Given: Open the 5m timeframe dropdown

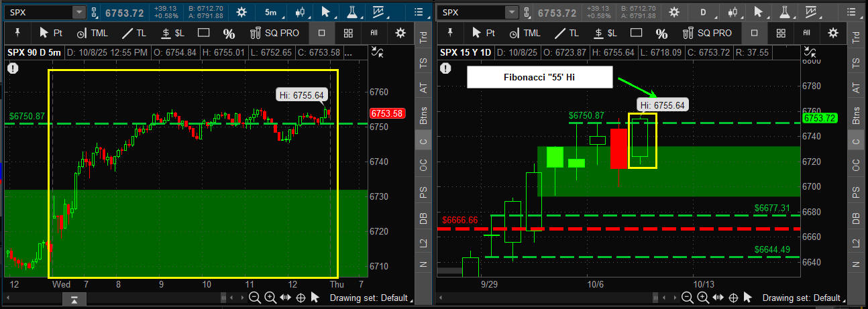Looking at the screenshot, I should pos(270,12).
